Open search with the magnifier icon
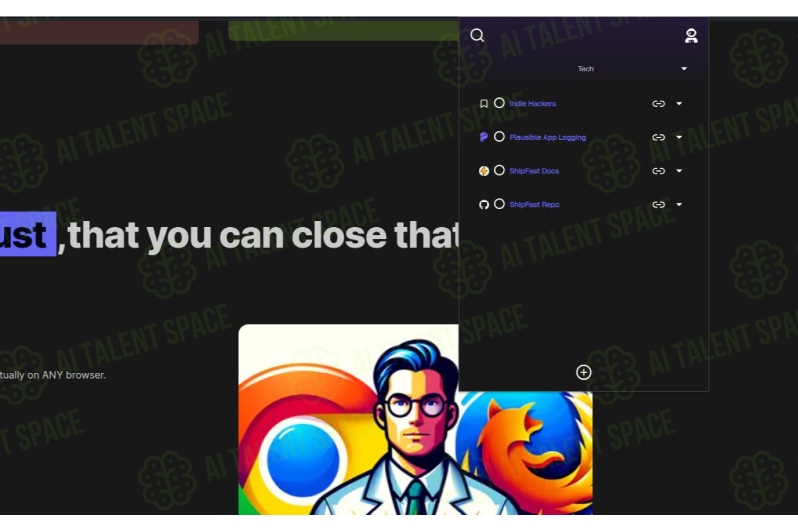This screenshot has width=798, height=532. 477,35
